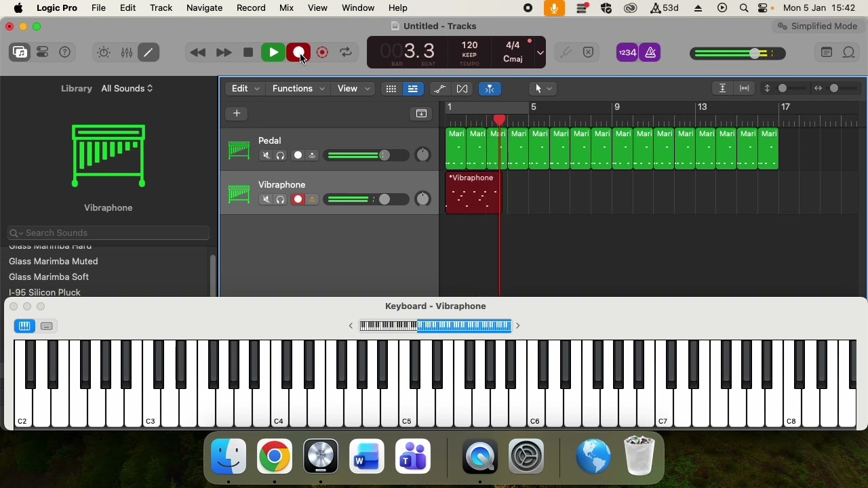Viewport: 868px width, 488px height.
Task: Select Glass Marimba Muted patch
Action: (54, 262)
